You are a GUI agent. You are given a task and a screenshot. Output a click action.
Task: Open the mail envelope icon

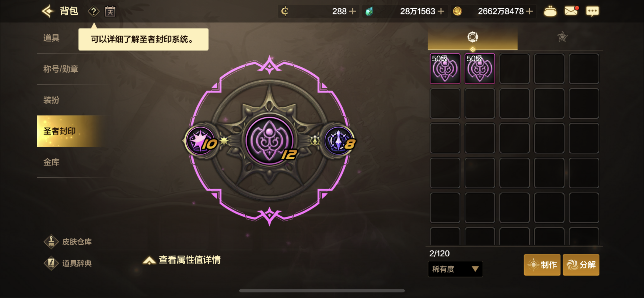pyautogui.click(x=571, y=11)
